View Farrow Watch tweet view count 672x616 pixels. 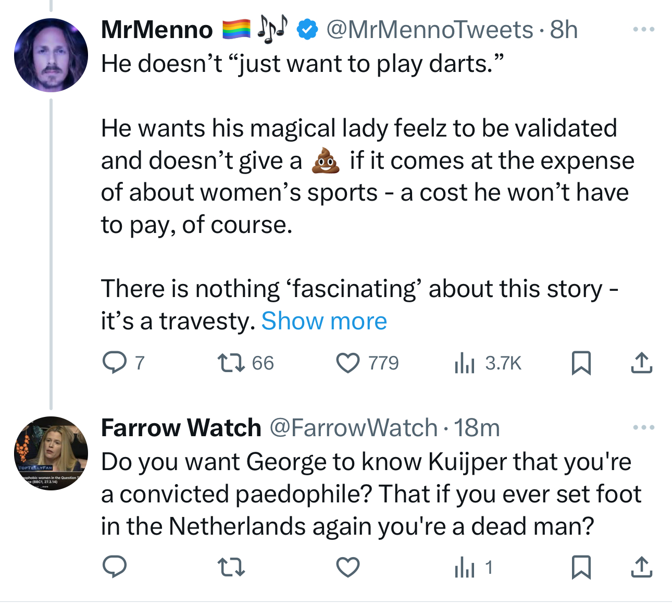click(x=465, y=567)
